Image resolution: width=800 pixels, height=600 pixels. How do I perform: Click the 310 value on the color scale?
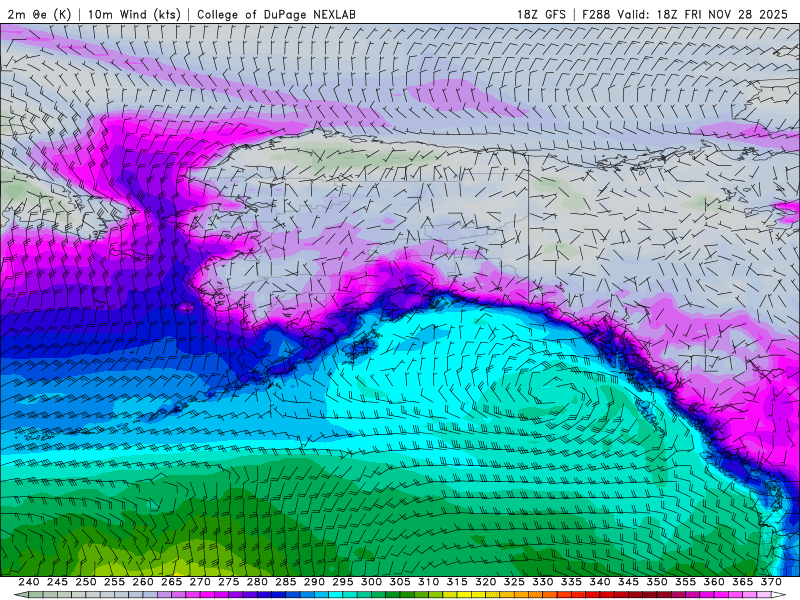coord(429,582)
